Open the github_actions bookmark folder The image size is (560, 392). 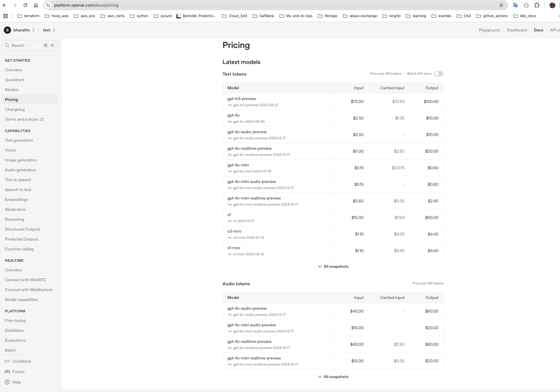click(x=492, y=16)
